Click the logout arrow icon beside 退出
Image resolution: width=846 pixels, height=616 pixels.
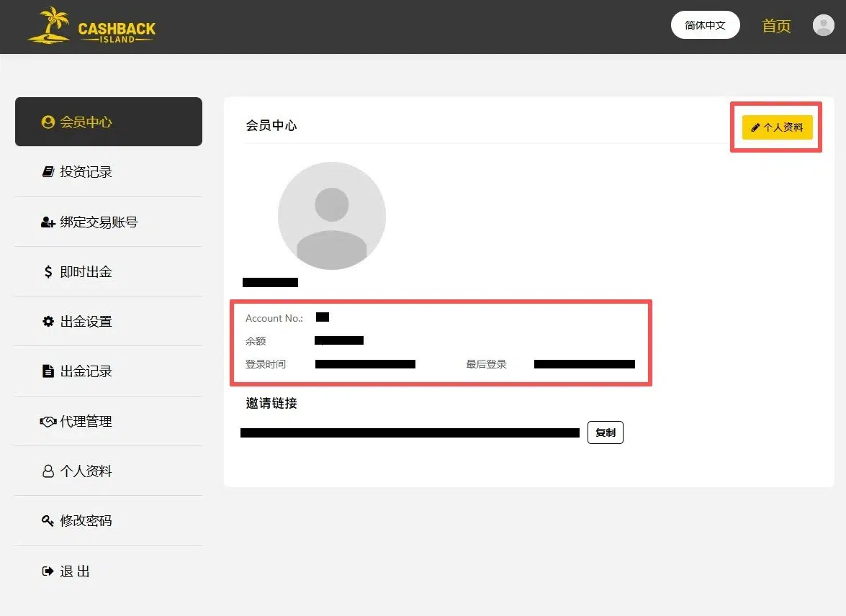pos(48,571)
